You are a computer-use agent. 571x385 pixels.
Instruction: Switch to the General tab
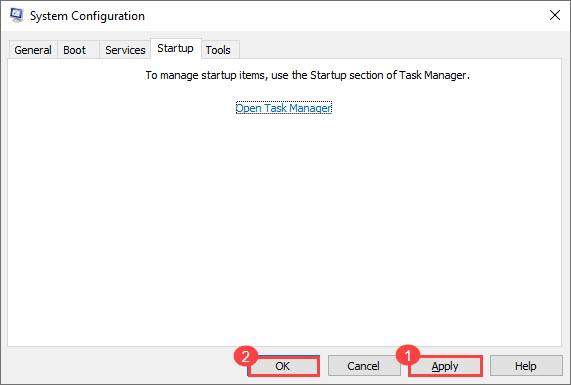tap(33, 50)
